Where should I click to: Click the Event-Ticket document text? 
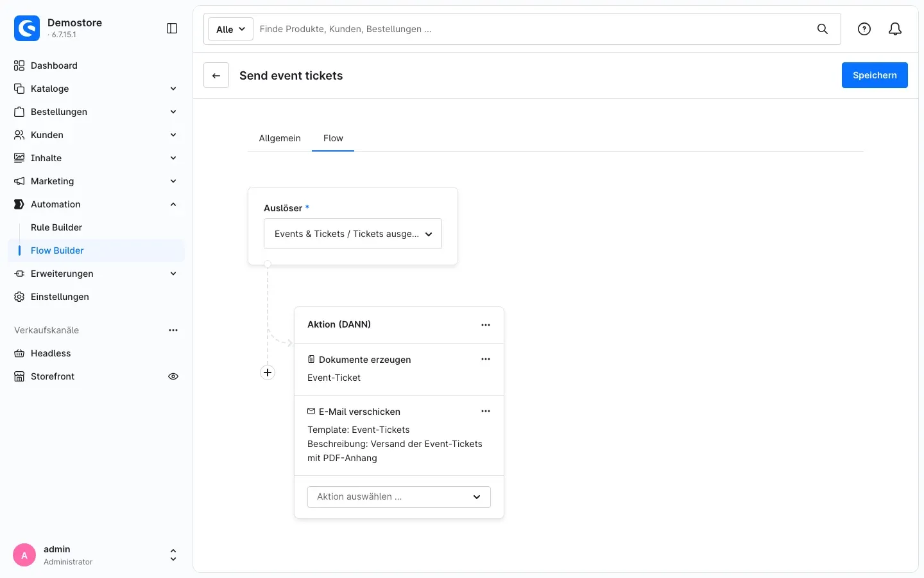coord(334,378)
